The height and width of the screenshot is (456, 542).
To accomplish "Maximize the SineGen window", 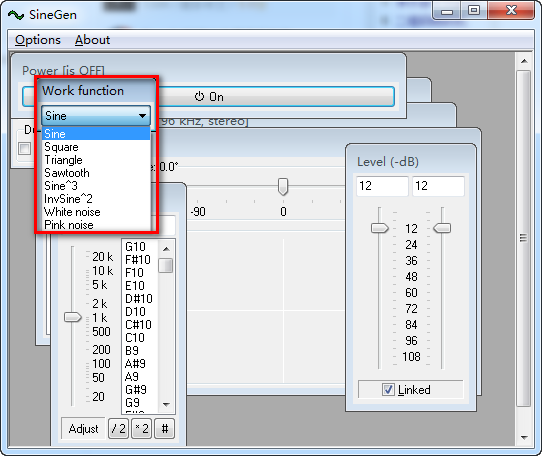I will point(474,11).
